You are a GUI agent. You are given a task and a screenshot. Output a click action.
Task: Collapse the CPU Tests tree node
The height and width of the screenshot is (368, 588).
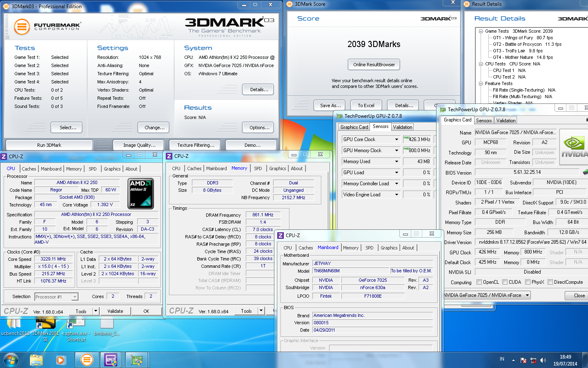click(x=481, y=64)
